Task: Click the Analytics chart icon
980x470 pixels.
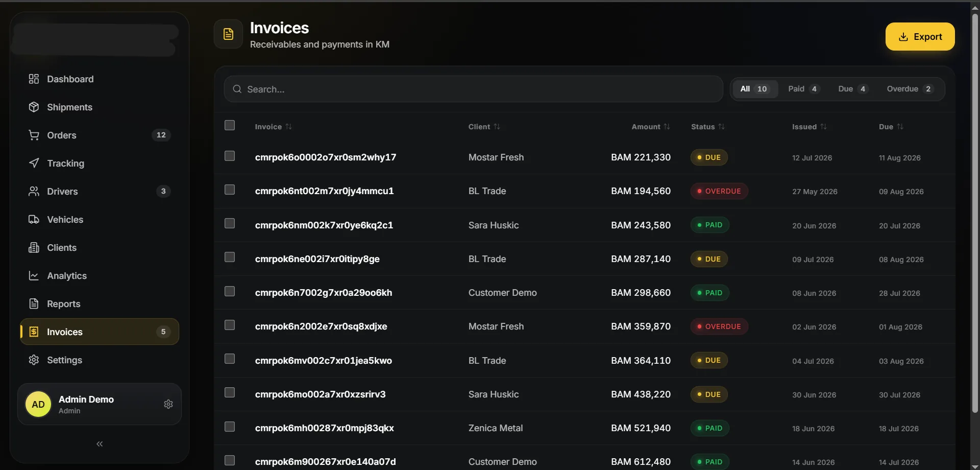Action: pyautogui.click(x=34, y=275)
